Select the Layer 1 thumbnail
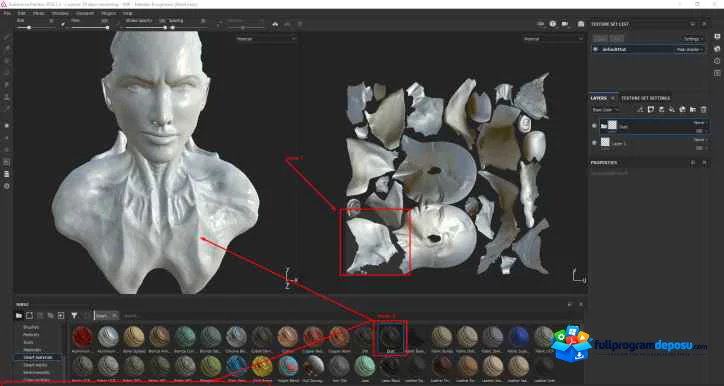 (605, 142)
